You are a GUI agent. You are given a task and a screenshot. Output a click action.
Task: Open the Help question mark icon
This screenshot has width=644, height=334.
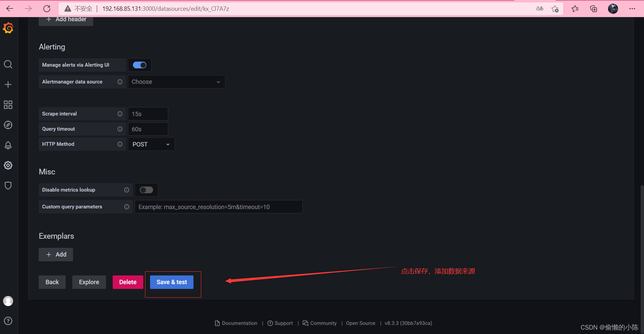click(x=8, y=321)
